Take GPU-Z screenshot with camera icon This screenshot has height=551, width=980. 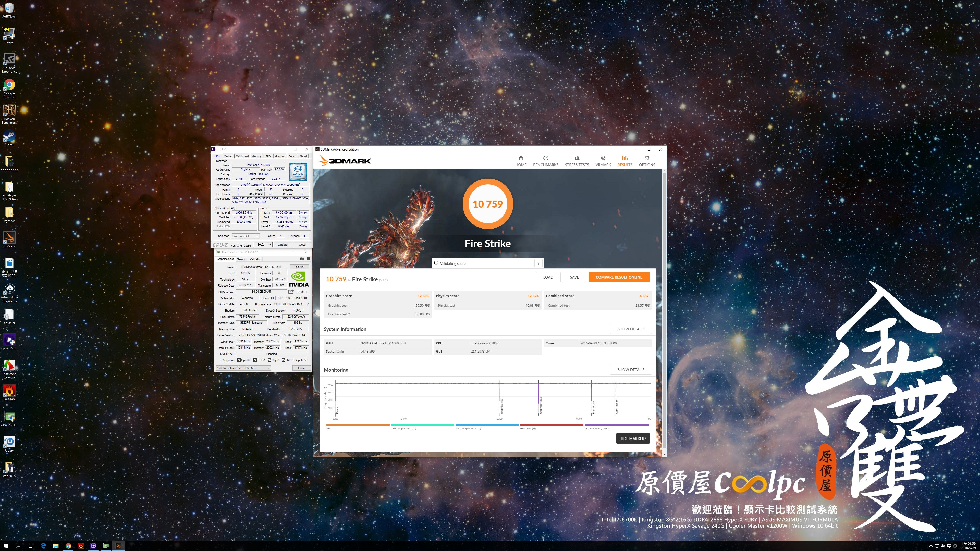[x=301, y=259]
